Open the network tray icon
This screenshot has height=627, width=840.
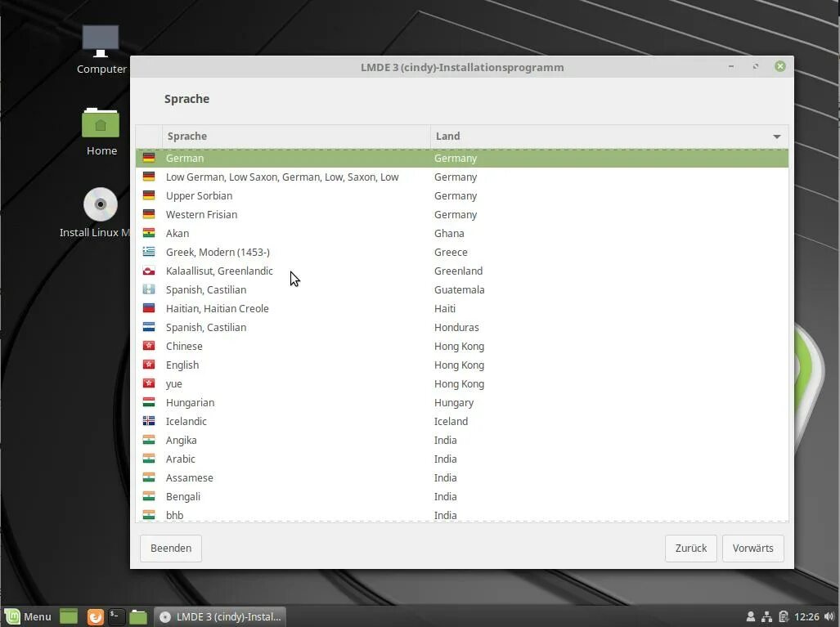(766, 616)
